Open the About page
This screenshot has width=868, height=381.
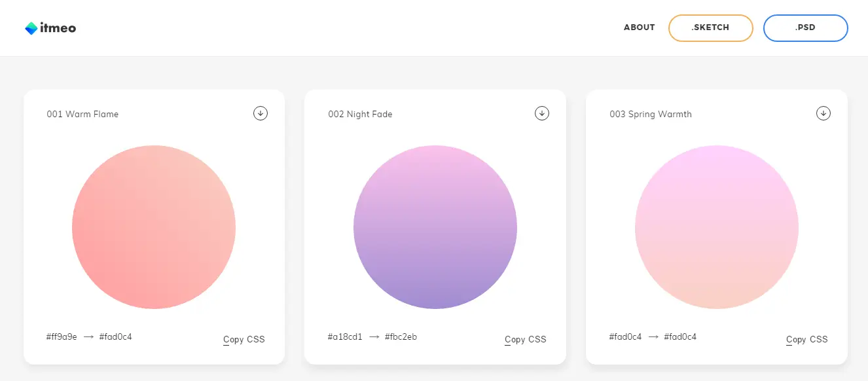click(x=639, y=27)
